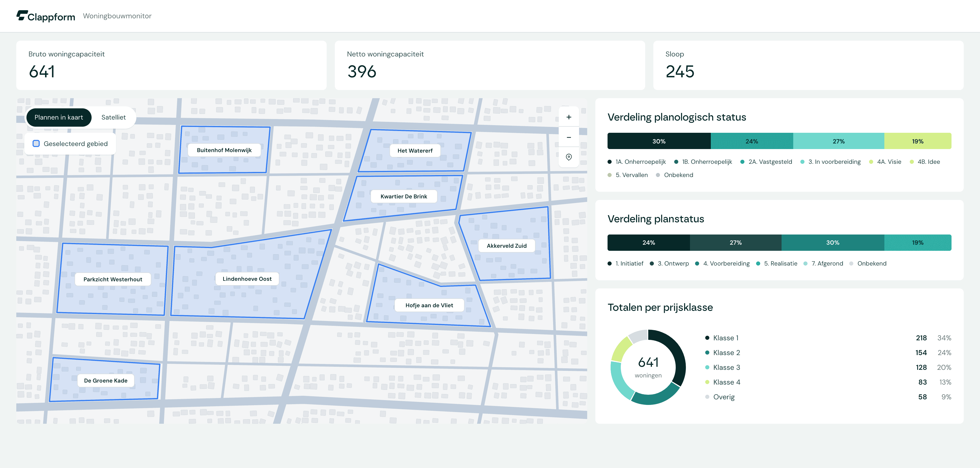
Task: Toggle Geselecteerd gebied checkbox
Action: tap(36, 143)
